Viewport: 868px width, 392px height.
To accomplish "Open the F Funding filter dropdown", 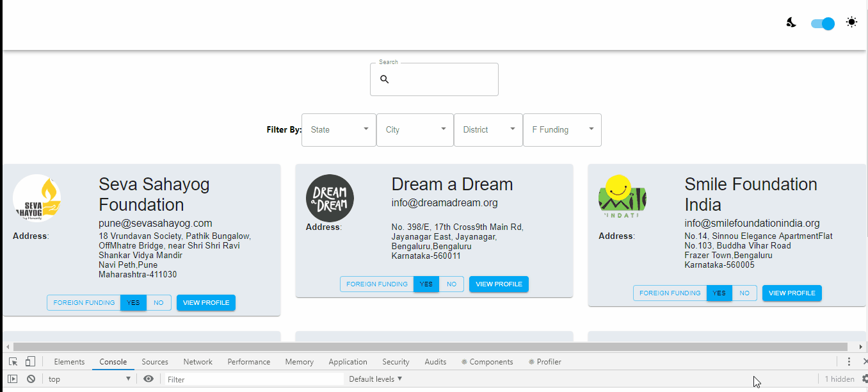I will [562, 129].
